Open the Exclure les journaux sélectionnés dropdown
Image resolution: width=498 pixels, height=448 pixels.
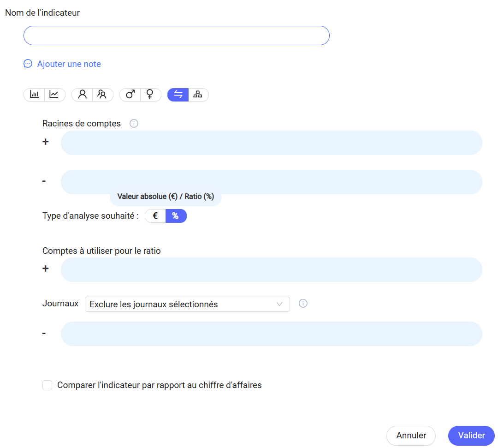coord(187,305)
